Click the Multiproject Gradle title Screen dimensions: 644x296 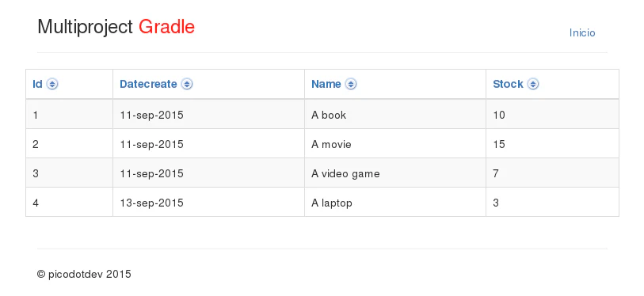pos(116,27)
